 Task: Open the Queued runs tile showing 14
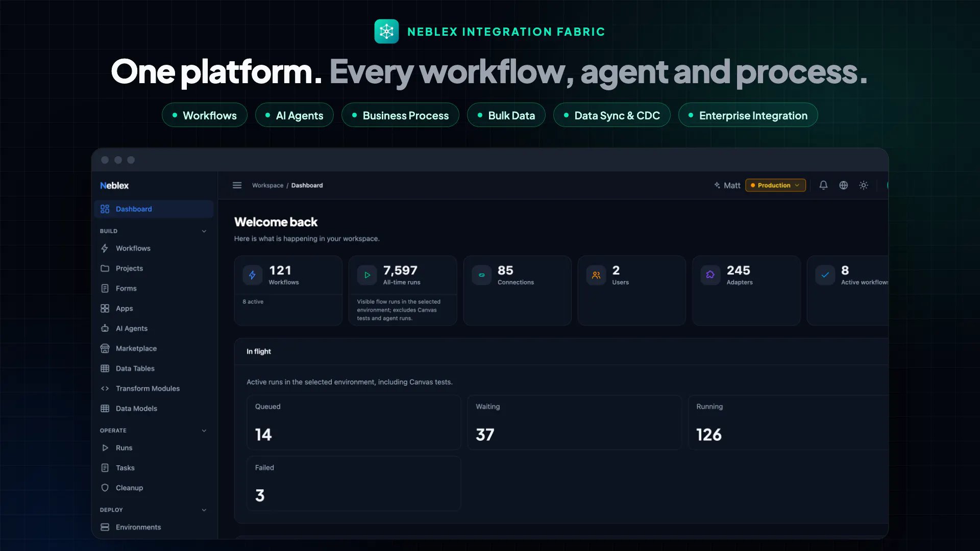354,422
